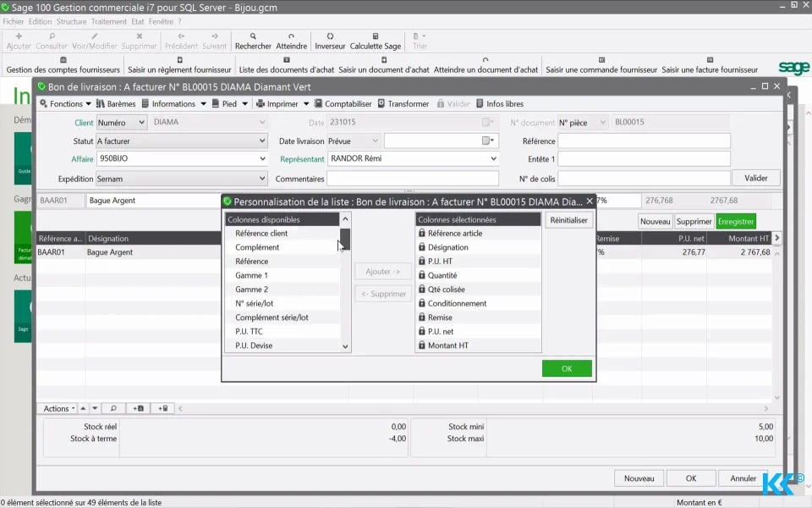The width and height of the screenshot is (812, 508).
Task: Click the Colonnes disponibles scrollbar thumb
Action: [345, 239]
